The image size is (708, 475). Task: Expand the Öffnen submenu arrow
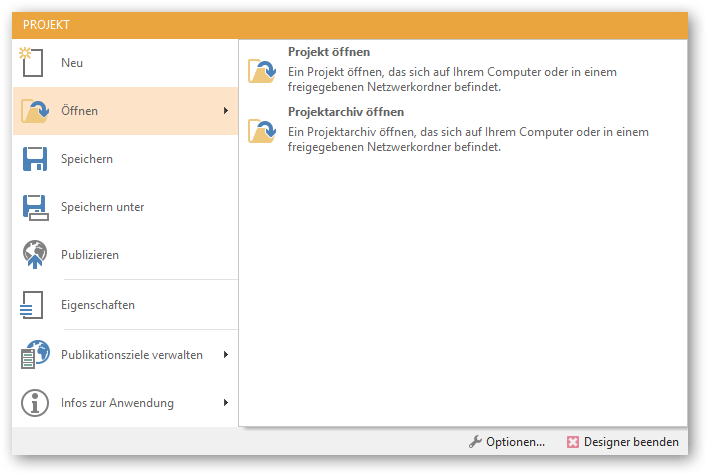[x=226, y=111]
